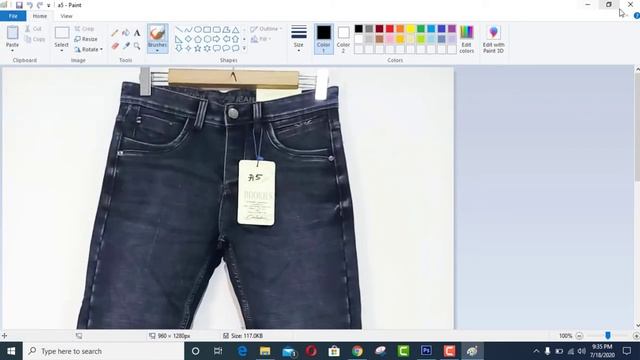640x360 pixels.
Task: Show hidden icons in system tray
Action: [x=536, y=351]
